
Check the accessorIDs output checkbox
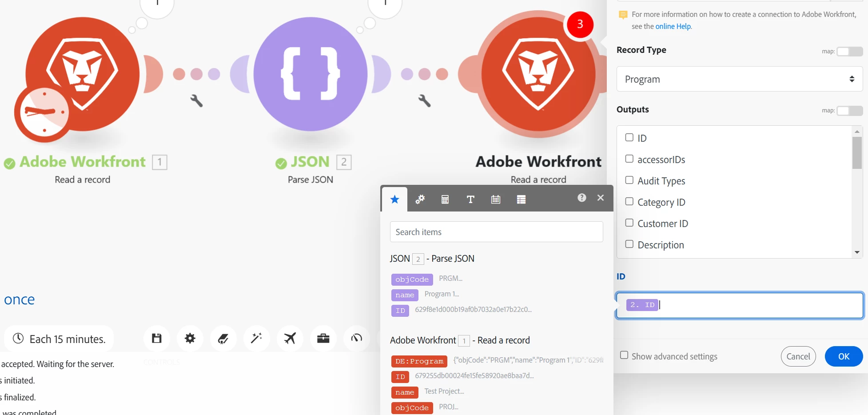tap(629, 159)
